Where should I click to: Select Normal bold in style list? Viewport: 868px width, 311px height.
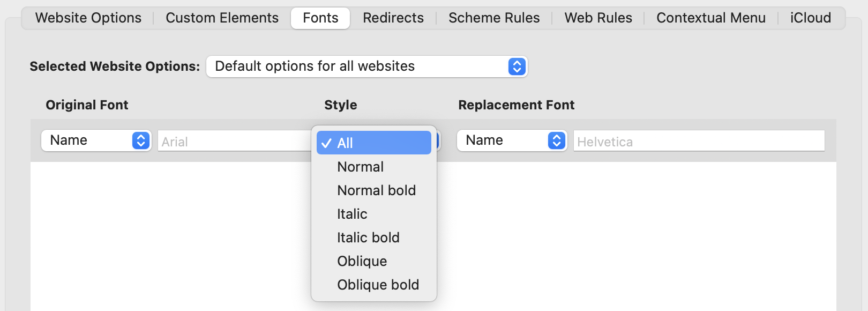click(376, 190)
